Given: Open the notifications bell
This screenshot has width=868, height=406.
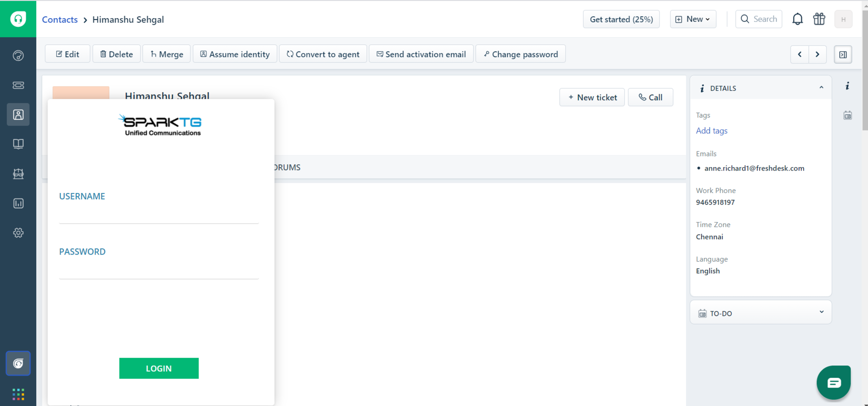Looking at the screenshot, I should 797,19.
